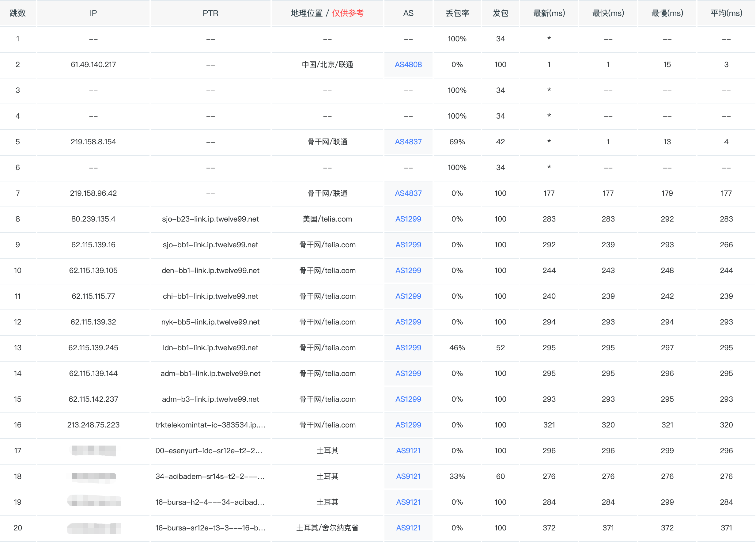The height and width of the screenshot is (543, 756).
Task: Click the red 仅供参考 header text
Action: 348,13
